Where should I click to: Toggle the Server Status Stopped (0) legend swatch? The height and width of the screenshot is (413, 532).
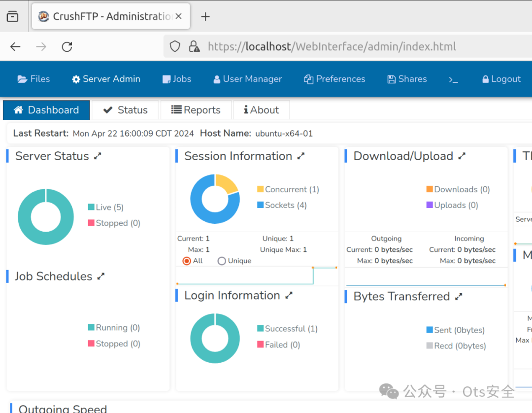(x=91, y=223)
